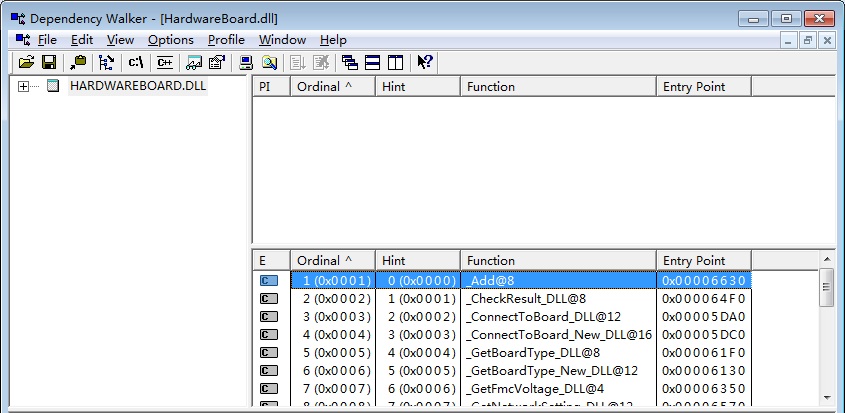Sort exports pane by Function header
The height and width of the screenshot is (413, 845).
pyautogui.click(x=559, y=260)
